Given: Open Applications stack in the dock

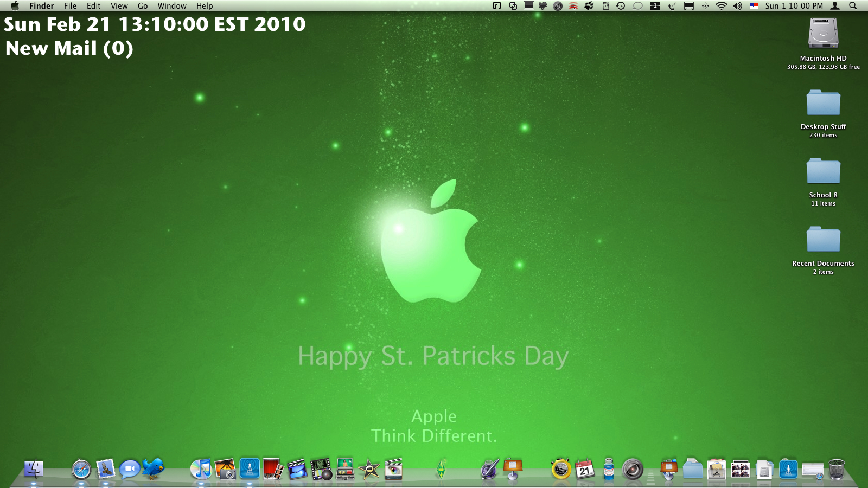Looking at the screenshot, I should pos(717,469).
